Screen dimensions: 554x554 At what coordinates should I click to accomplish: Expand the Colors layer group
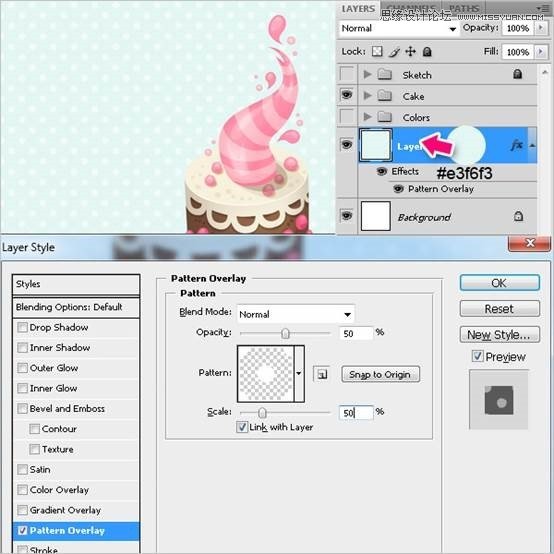[367, 117]
